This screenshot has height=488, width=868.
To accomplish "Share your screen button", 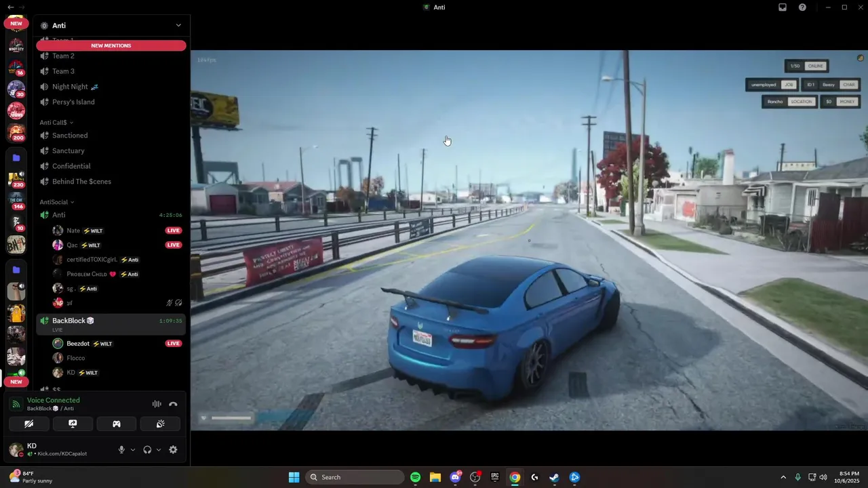I will point(73,424).
